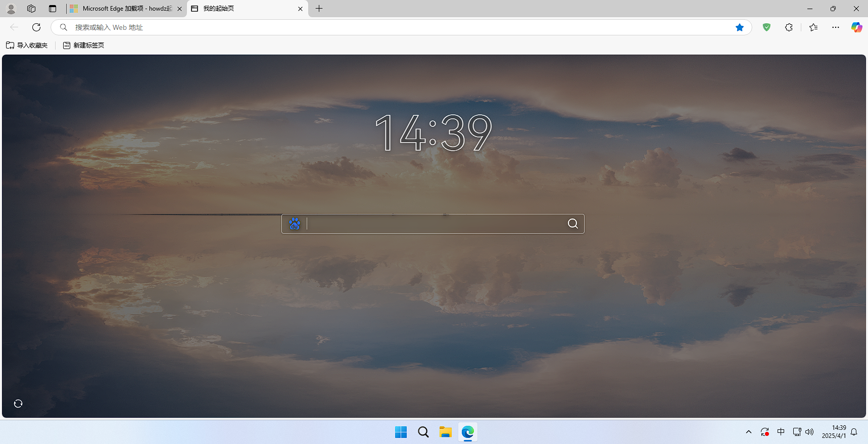868x444 pixels.
Task: Open the network display tray icon
Action: [x=797, y=432]
